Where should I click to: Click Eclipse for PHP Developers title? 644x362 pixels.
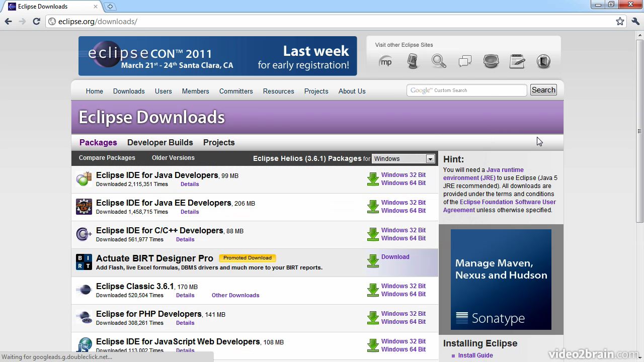point(148,314)
